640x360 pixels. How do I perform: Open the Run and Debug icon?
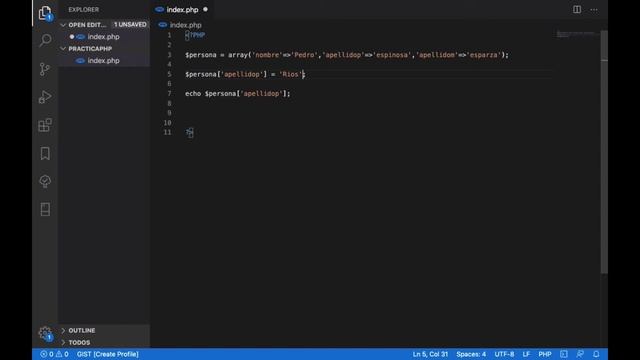pos(45,97)
